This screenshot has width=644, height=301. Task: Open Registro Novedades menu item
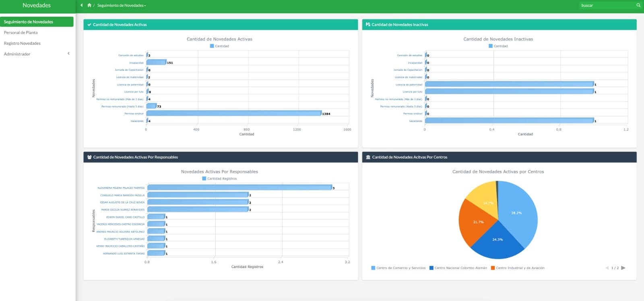[x=22, y=43]
